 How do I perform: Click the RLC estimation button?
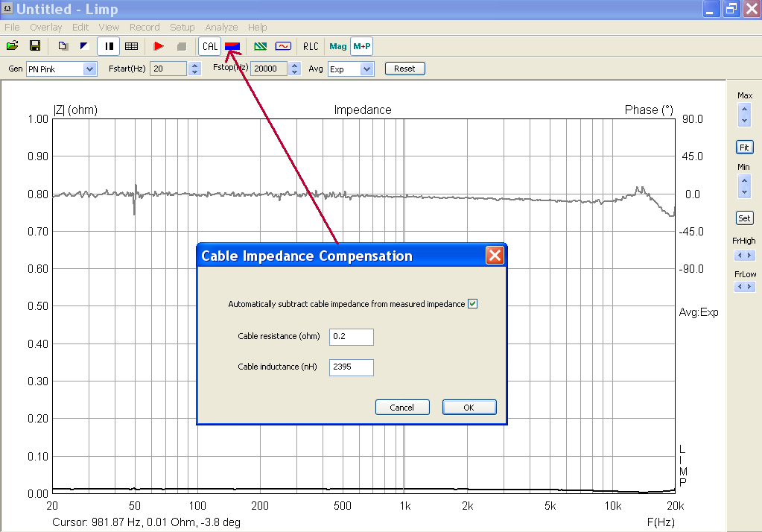[x=311, y=46]
